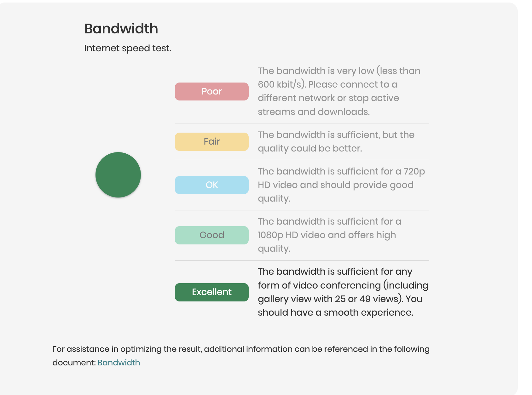
Task: Click the 1080p HD video description
Action: [329, 235]
